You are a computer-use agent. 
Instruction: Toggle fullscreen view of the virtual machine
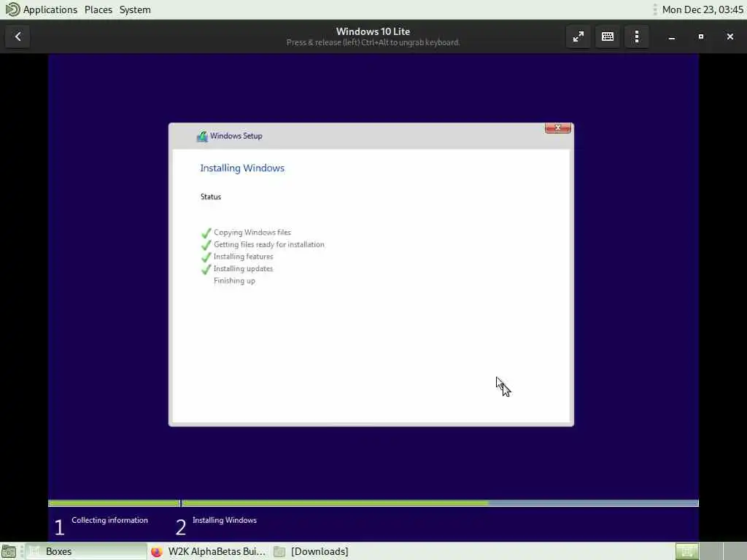click(x=578, y=36)
